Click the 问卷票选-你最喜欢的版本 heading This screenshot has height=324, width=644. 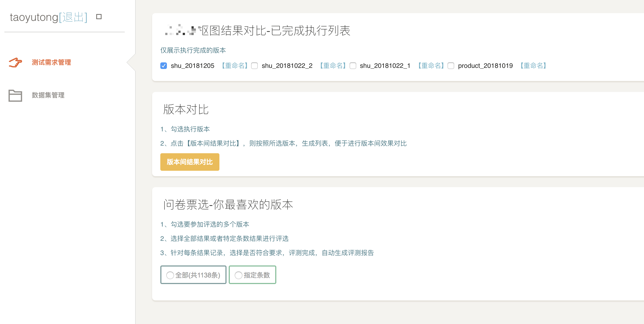pos(228,205)
